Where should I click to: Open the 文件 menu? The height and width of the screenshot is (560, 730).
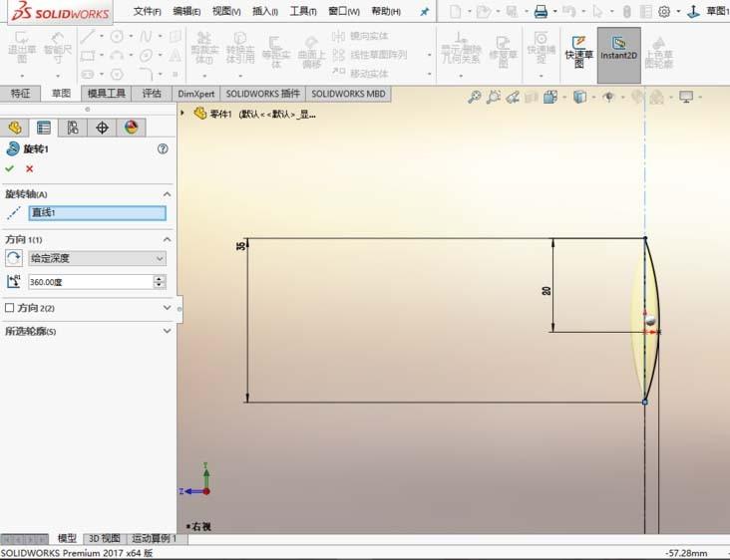click(148, 11)
